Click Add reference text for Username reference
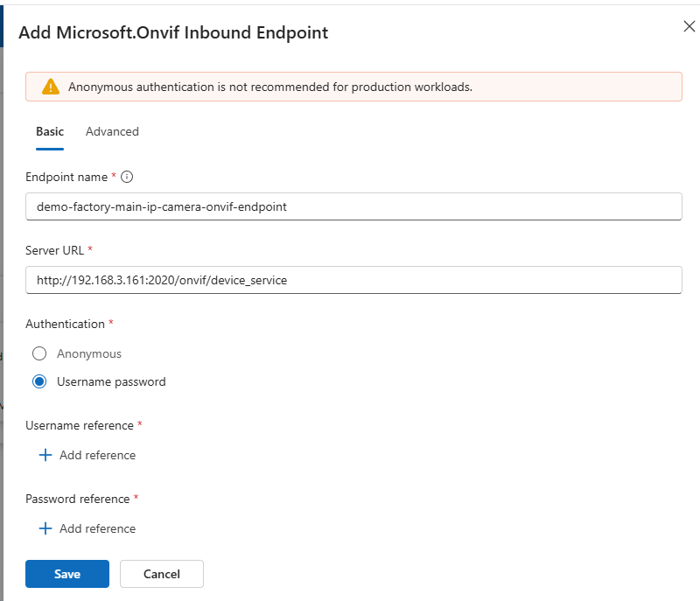The width and height of the screenshot is (700, 601). pos(97,455)
